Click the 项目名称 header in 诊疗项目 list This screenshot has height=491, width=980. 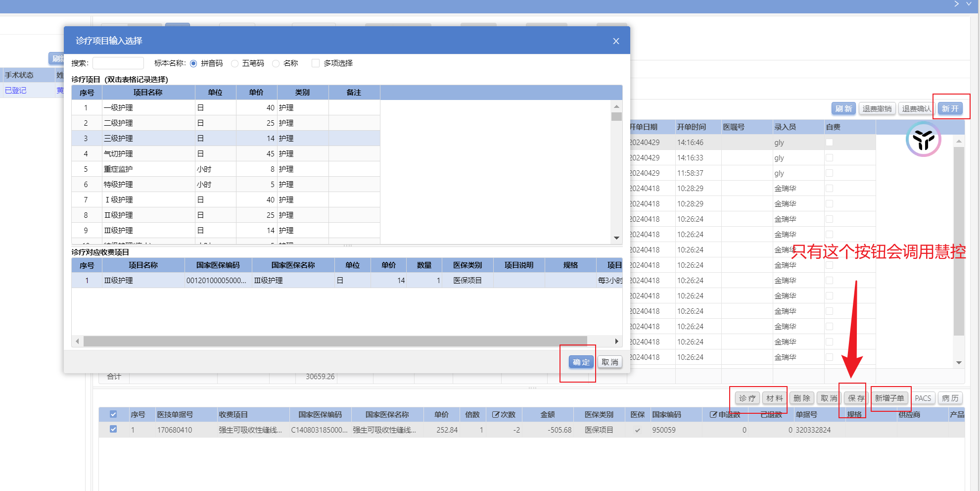pos(148,93)
